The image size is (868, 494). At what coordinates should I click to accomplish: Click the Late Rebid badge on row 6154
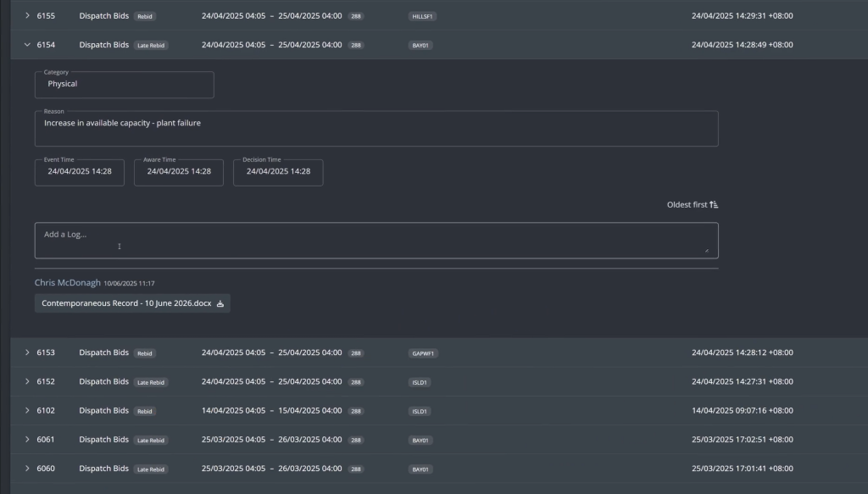151,46
